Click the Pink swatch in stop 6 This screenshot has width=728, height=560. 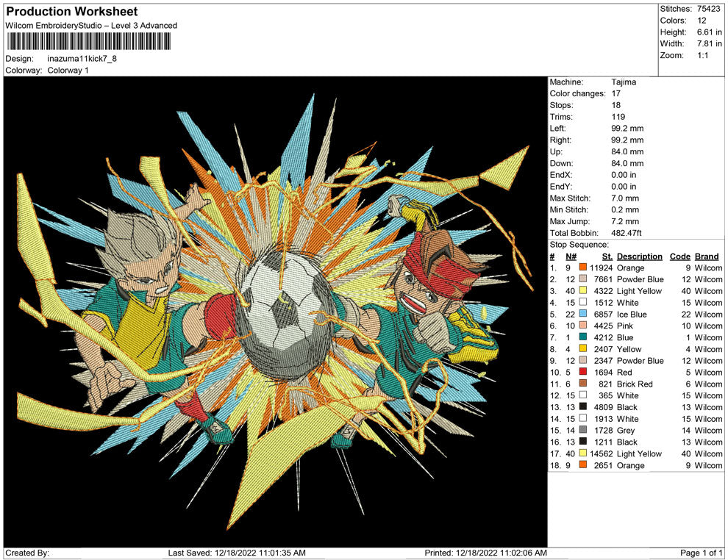[x=582, y=326]
